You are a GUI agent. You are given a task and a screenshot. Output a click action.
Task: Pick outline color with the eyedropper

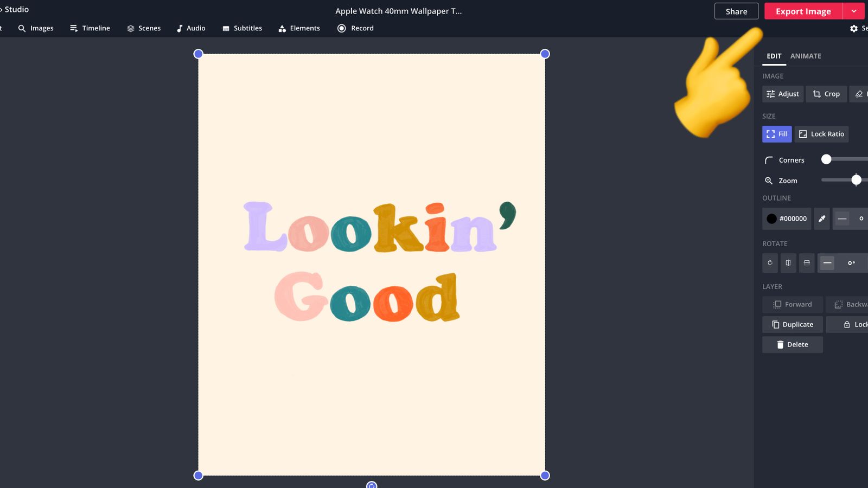click(x=821, y=219)
